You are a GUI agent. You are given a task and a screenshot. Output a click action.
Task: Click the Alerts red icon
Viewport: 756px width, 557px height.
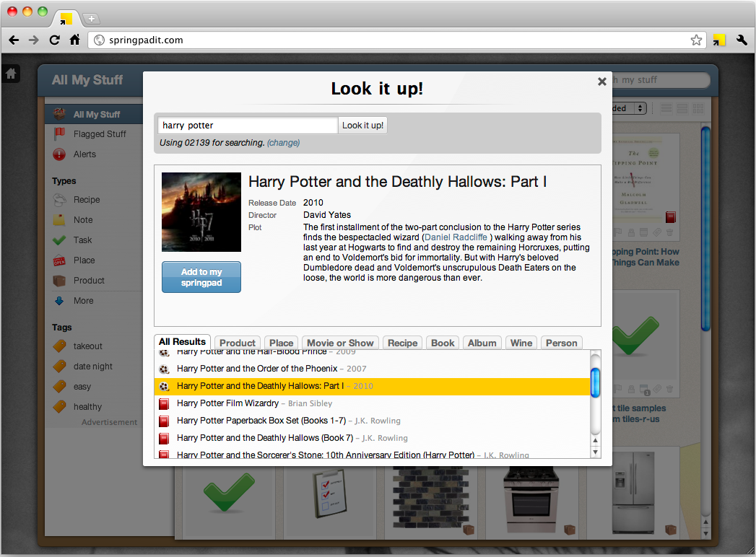59,154
